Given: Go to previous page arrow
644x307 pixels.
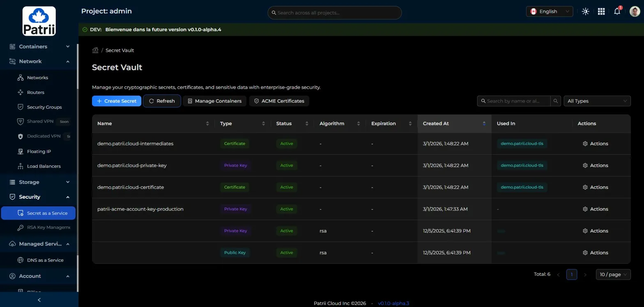Looking at the screenshot, I should click(558, 275).
